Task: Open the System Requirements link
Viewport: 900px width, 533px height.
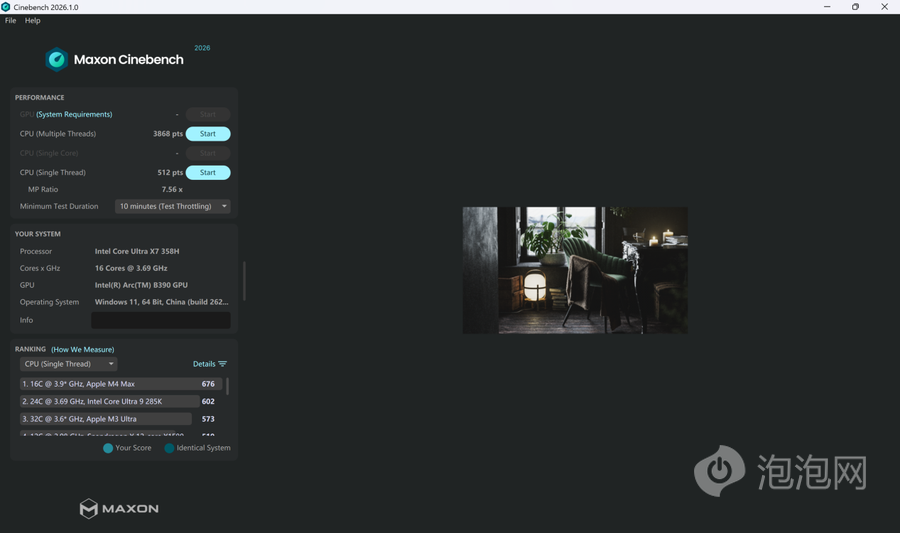Action: point(74,114)
